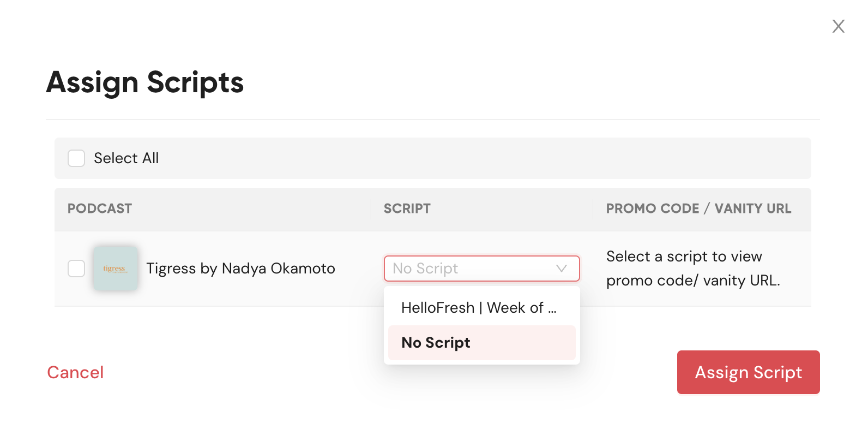The width and height of the screenshot is (868, 429).
Task: Close the Assign Scripts dialog
Action: tap(838, 26)
